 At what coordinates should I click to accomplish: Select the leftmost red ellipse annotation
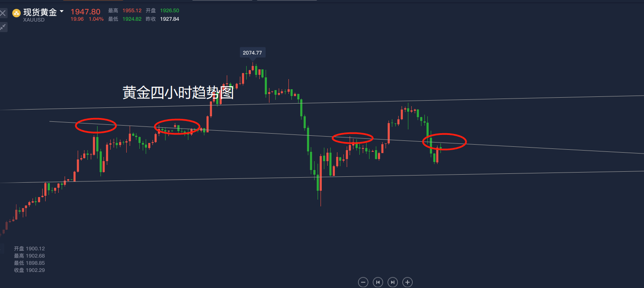pyautogui.click(x=96, y=126)
